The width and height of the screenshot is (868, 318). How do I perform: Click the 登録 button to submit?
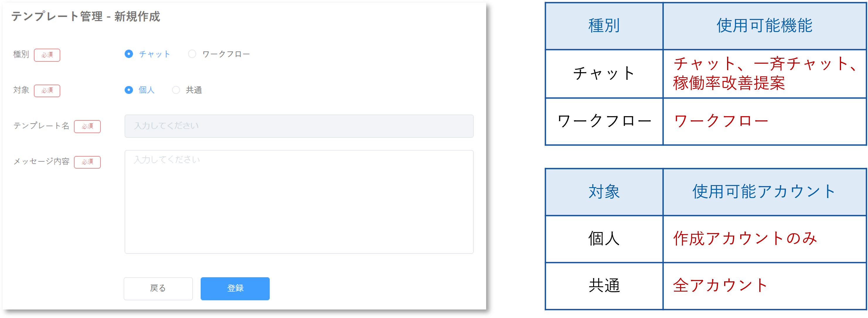(235, 288)
